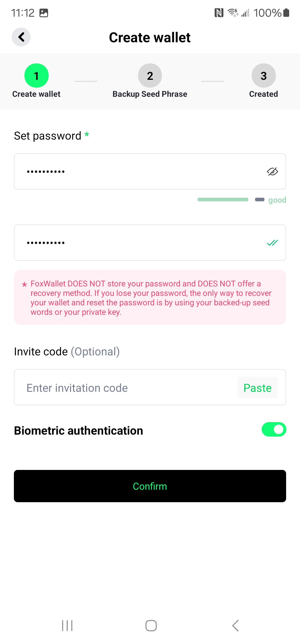Screen dimensions: 300x644
Task: Tap the pink FoxWallet password warning
Action: pos(150,297)
